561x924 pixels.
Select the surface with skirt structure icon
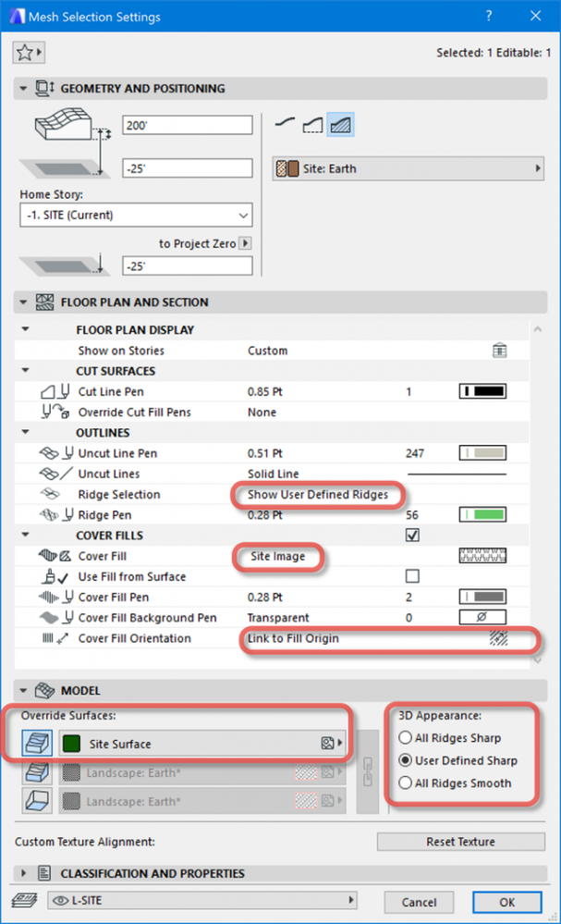coord(312,124)
